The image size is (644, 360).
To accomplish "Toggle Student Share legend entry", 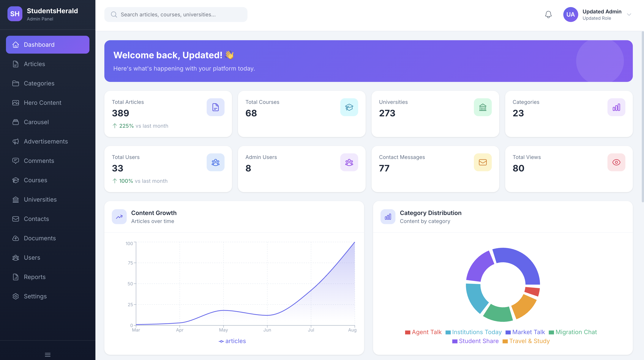I will (x=475, y=341).
